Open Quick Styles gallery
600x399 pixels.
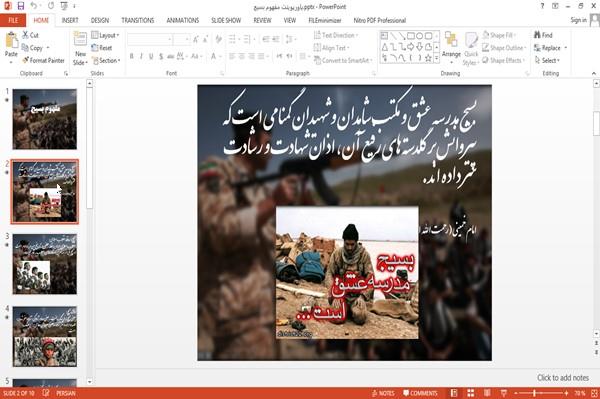tap(471, 49)
